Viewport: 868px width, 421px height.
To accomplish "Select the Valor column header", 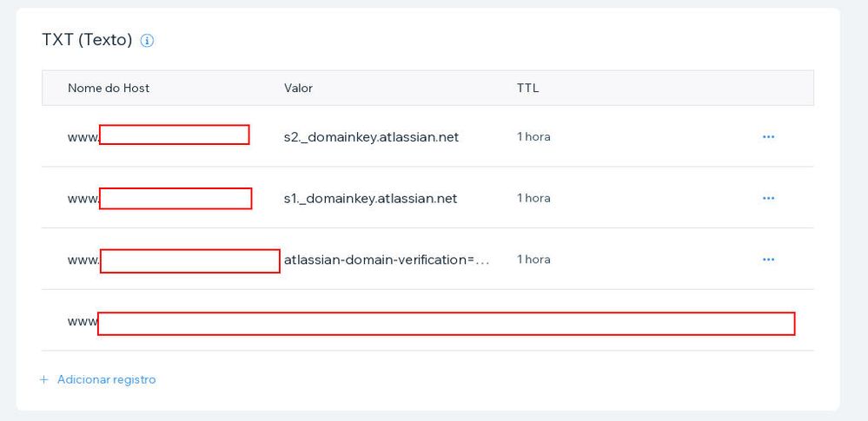I will click(x=298, y=88).
